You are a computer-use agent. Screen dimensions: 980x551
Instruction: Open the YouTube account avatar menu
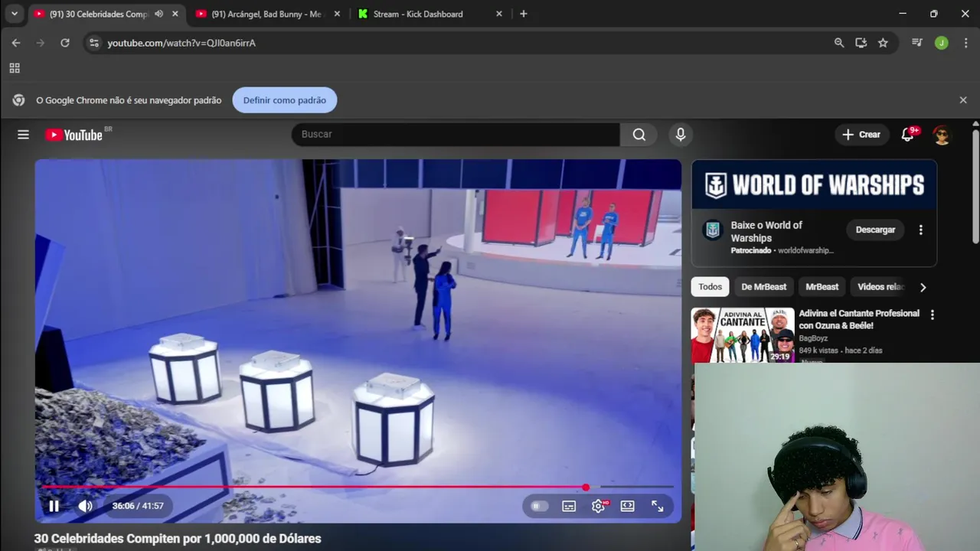point(942,135)
